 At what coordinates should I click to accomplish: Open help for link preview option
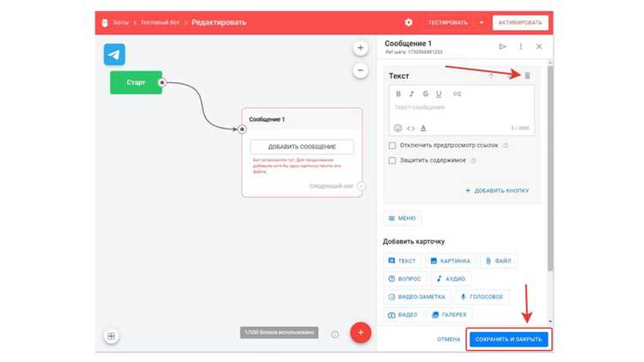[x=506, y=145]
